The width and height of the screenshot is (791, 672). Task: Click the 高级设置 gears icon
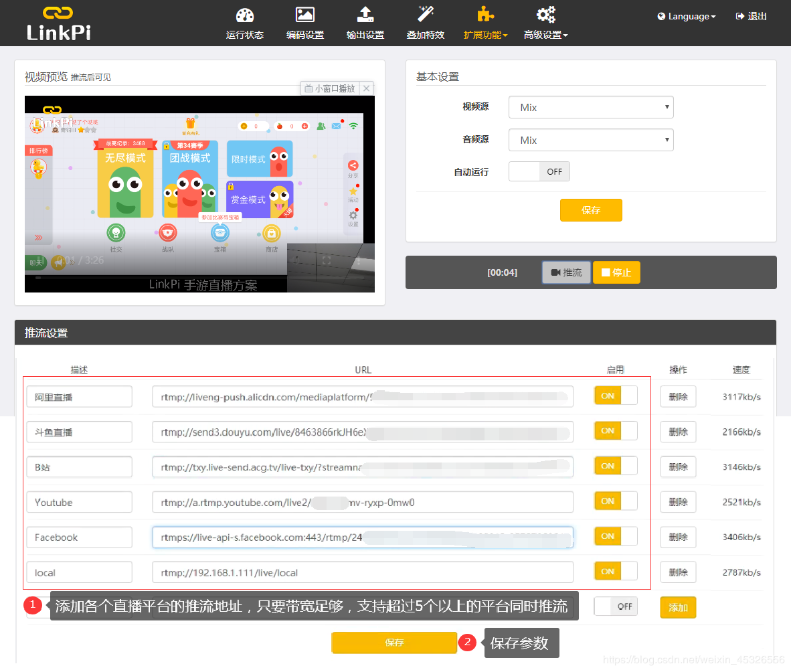(545, 15)
